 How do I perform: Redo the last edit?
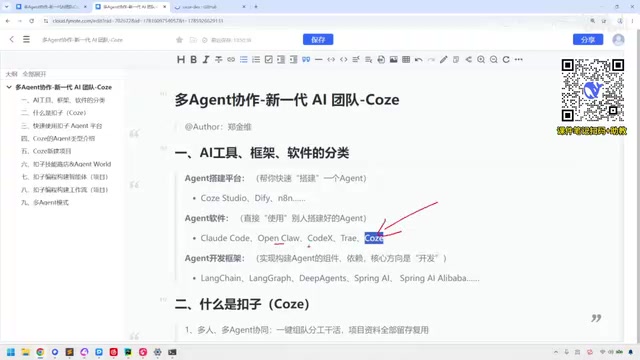431,60
